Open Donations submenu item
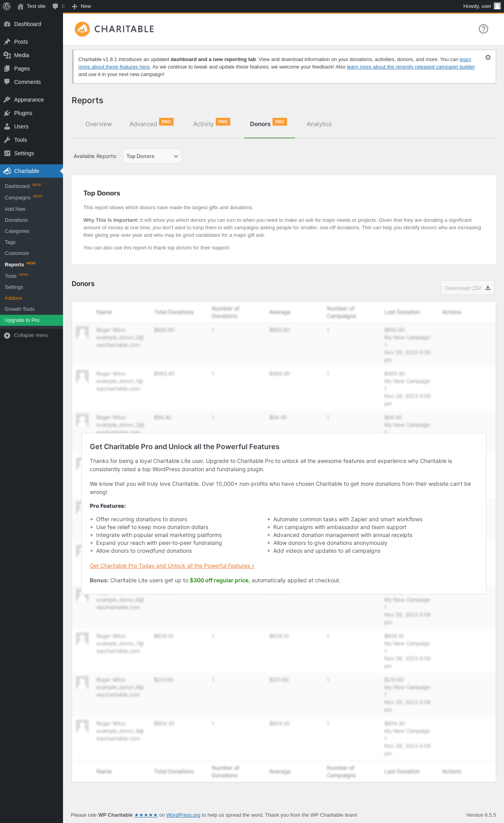504x823 pixels. (31, 220)
